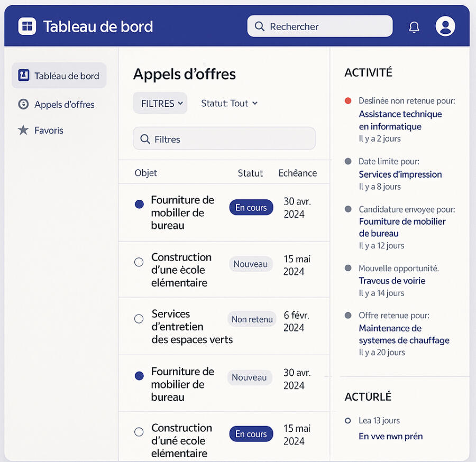Click the magnifier icon in the Rechercher bar
Viewport: 476px width, 462px height.
(259, 26)
